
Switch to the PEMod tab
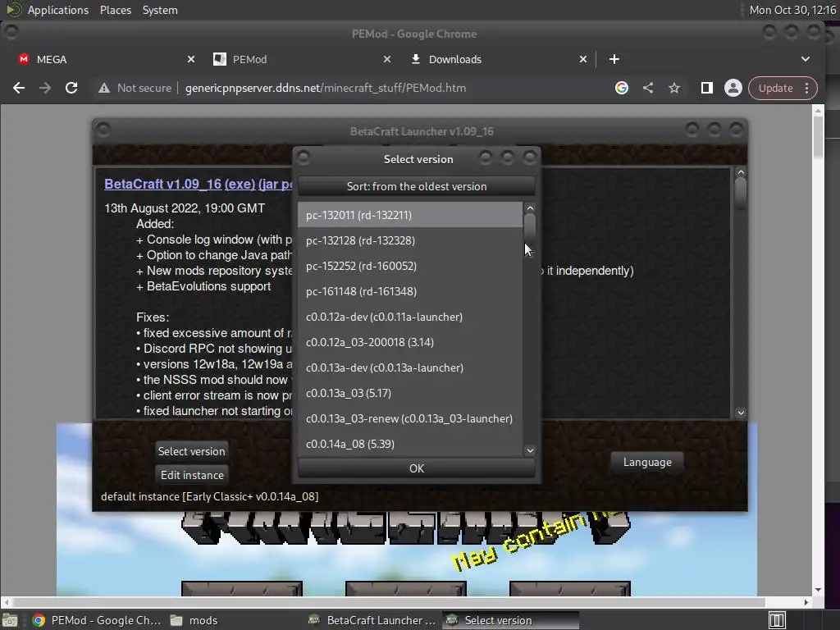pyautogui.click(x=300, y=59)
